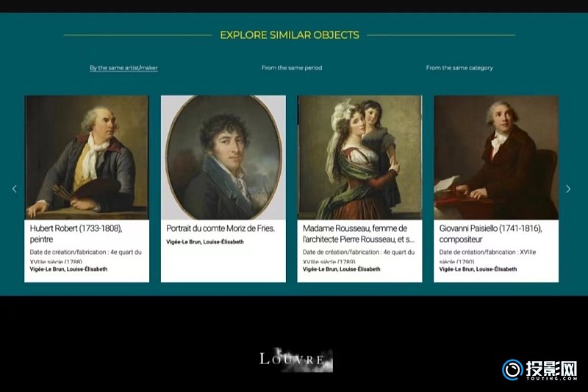Show previous items with left carousel arrow

[x=15, y=189]
